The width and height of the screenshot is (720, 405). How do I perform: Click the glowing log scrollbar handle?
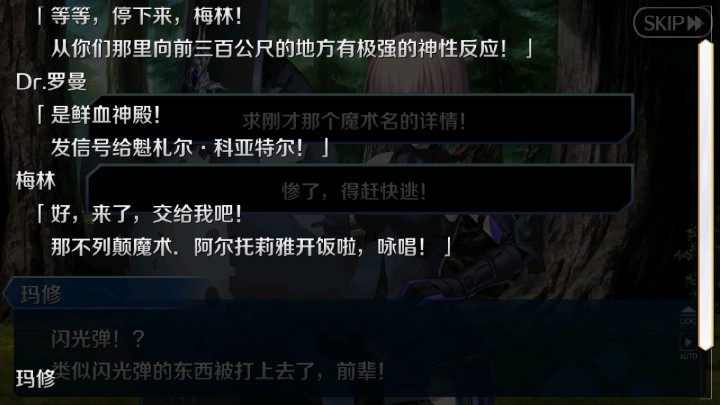(x=705, y=195)
